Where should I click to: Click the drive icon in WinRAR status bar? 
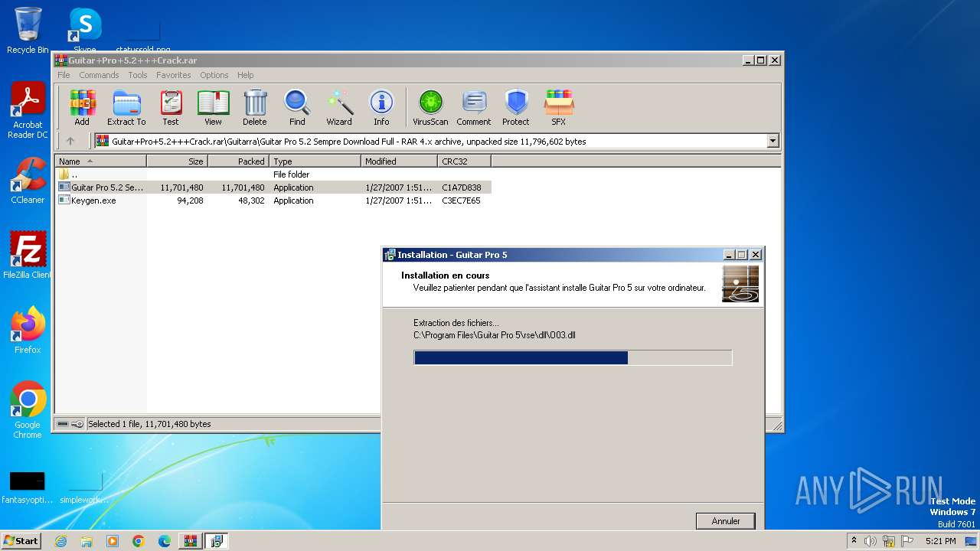coord(63,424)
